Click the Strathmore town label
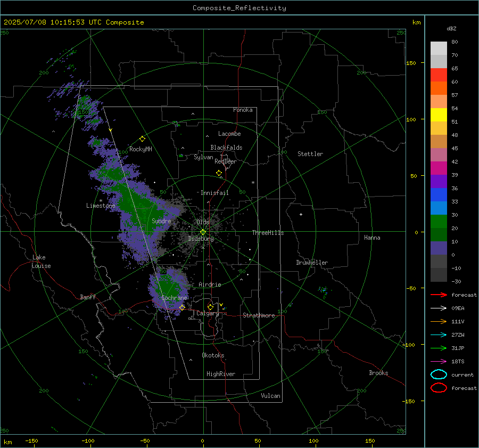The image size is (479, 448). pyautogui.click(x=259, y=315)
